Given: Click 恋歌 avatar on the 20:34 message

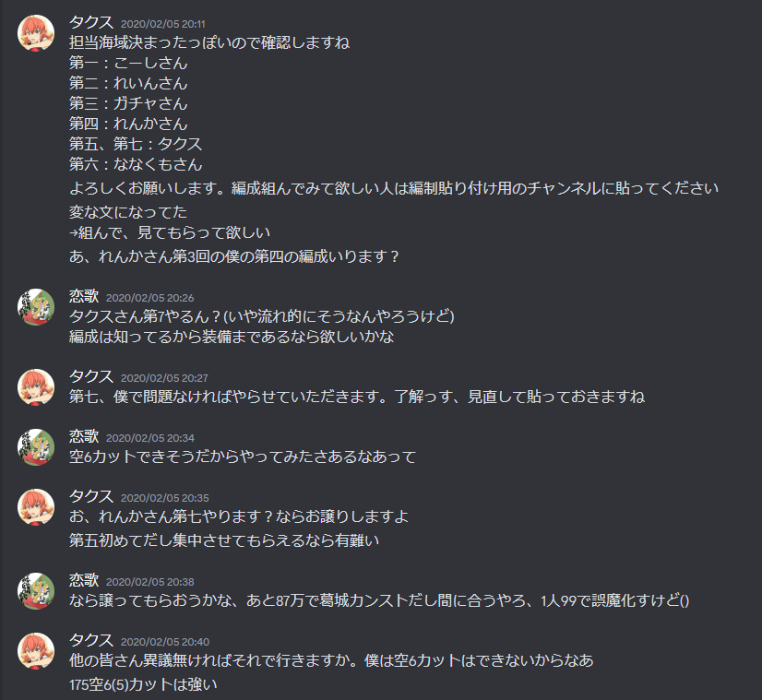Looking at the screenshot, I should coord(35,447).
